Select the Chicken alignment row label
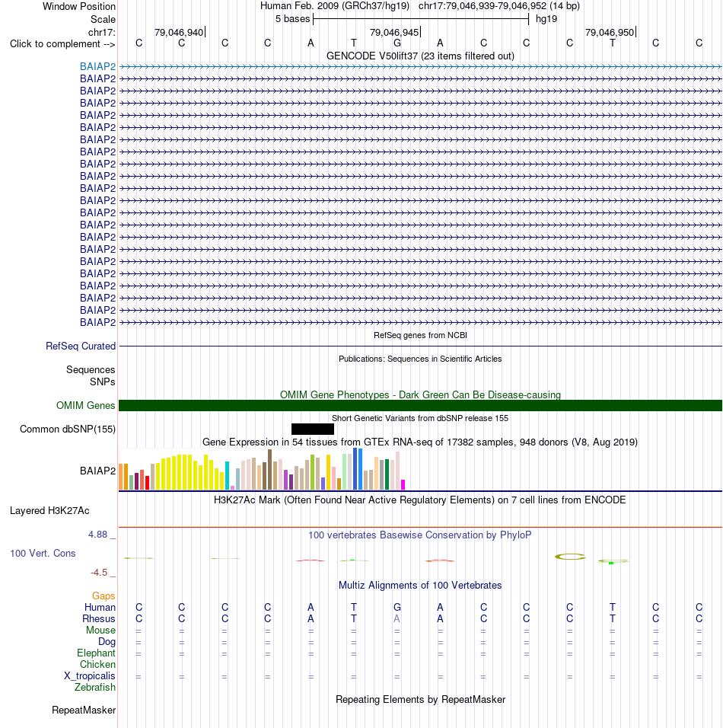The image size is (723, 728). (x=97, y=664)
